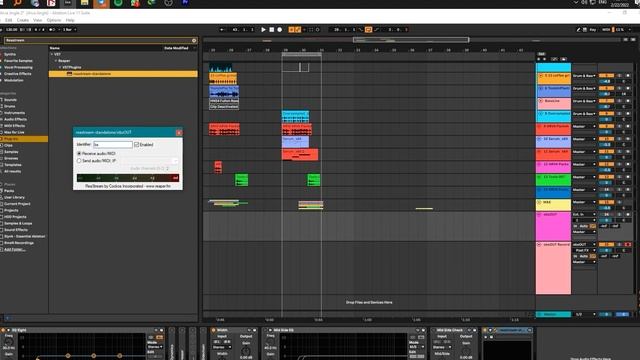Select the Plug-Ins browser category

coord(24,139)
